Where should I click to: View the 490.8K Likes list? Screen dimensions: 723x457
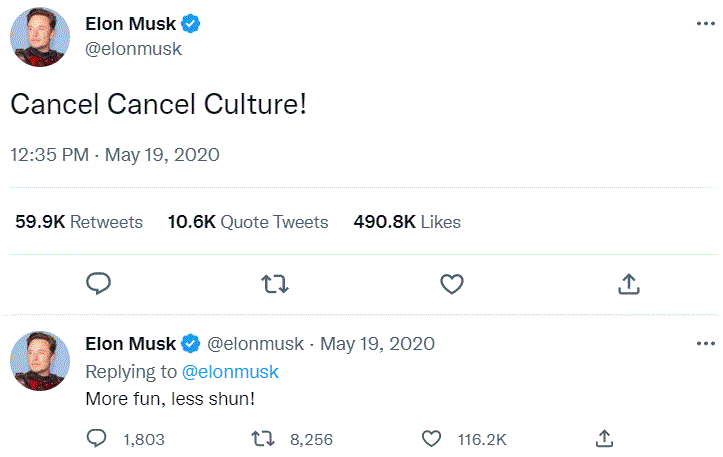pyautogui.click(x=407, y=222)
